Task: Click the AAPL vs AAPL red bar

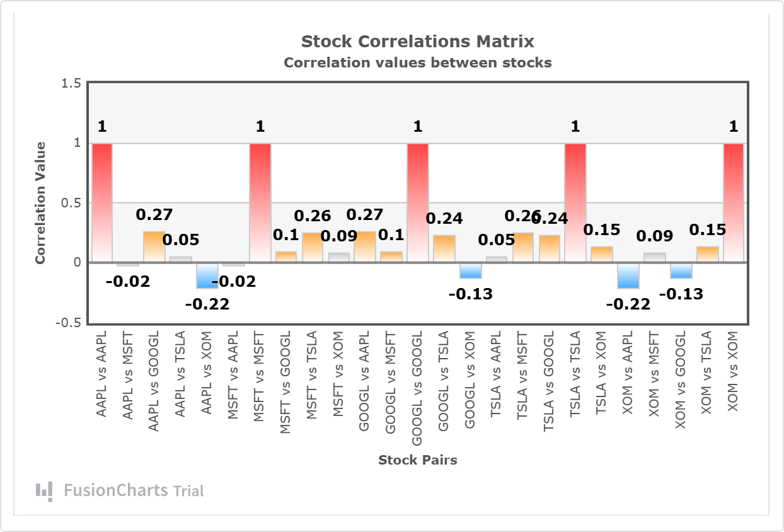Action: (102, 203)
